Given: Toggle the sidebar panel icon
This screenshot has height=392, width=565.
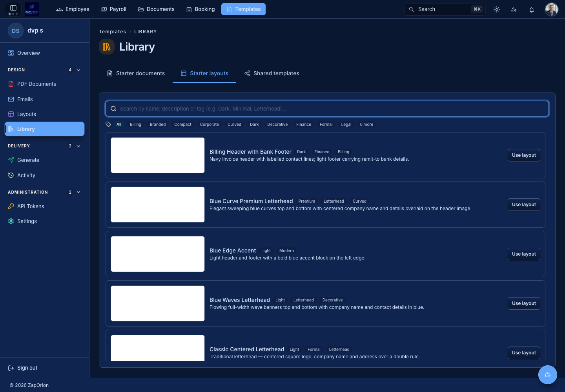Looking at the screenshot, I should point(13,8).
